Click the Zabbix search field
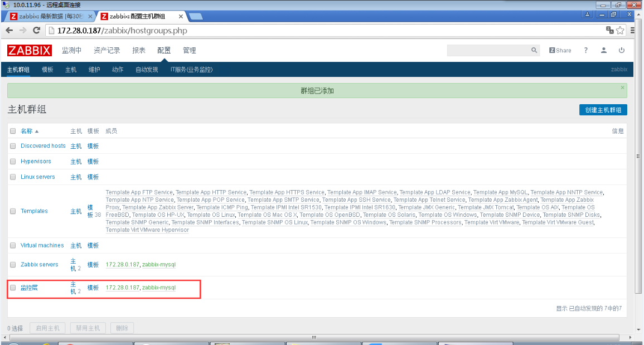 [x=489, y=50]
